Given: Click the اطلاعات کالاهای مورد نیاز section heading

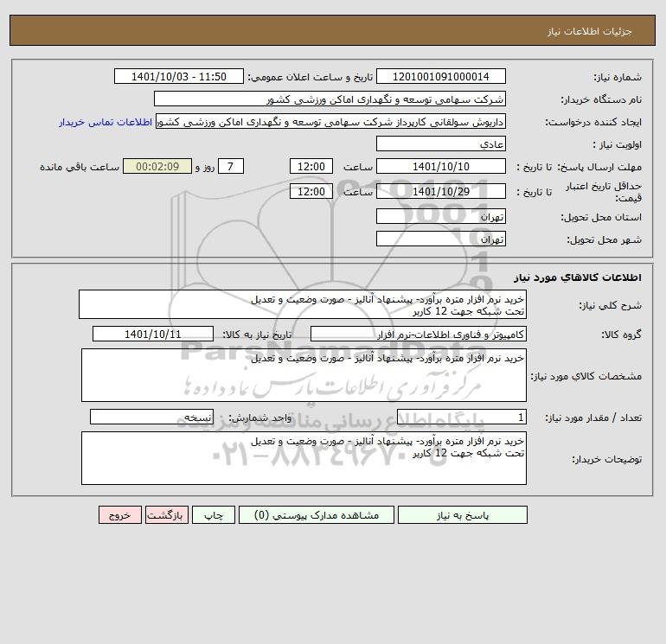Looking at the screenshot, I should 578,277.
